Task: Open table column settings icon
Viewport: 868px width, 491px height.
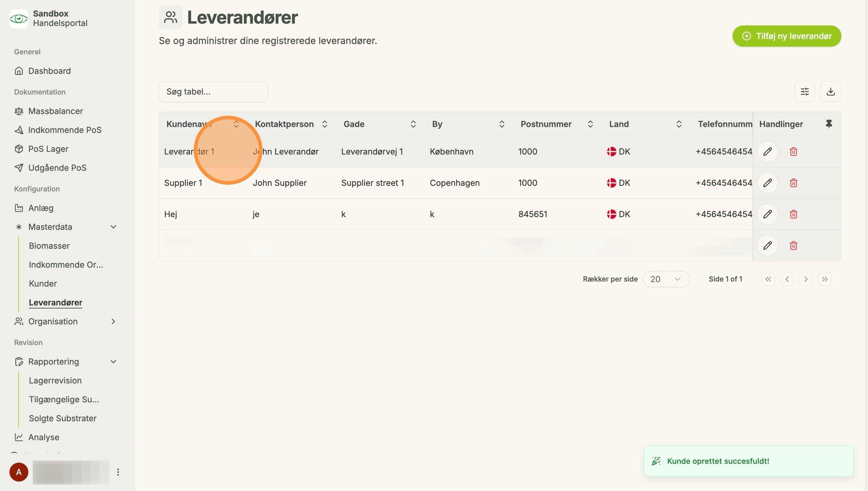Action: (804, 91)
